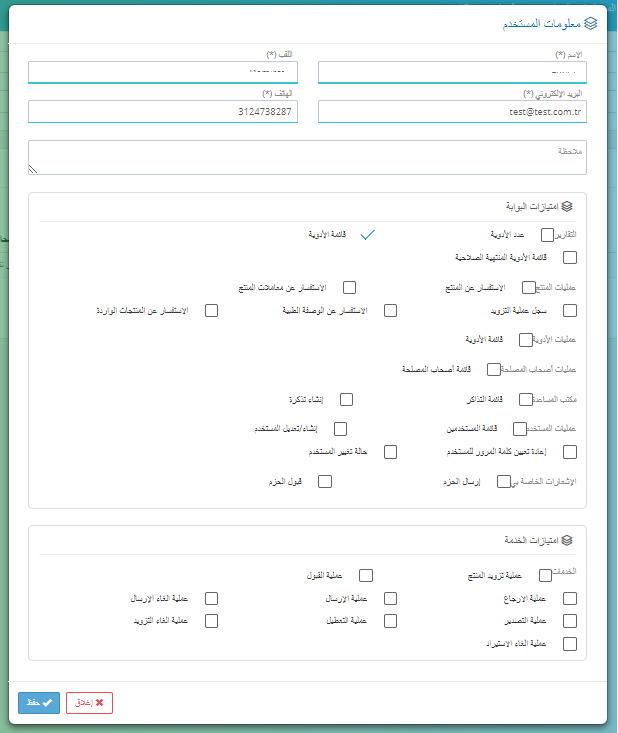Viewport: 618px width, 733px height.
Task: Enable the عدد الأدوية checkbox
Action: click(x=547, y=235)
